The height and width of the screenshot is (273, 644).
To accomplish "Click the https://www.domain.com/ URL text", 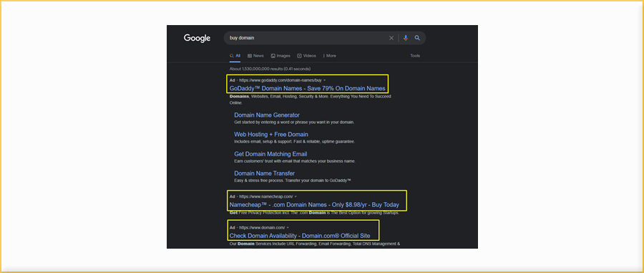I will [x=262, y=227].
